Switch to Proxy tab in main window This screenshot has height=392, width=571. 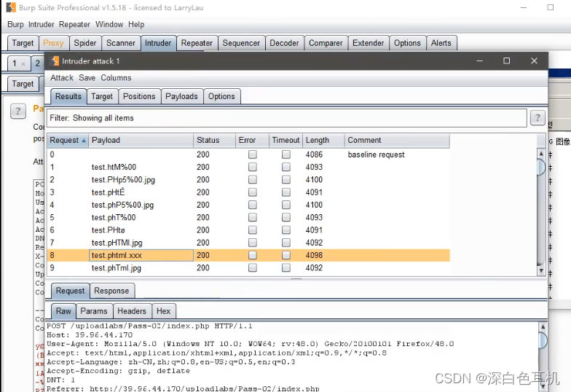click(53, 43)
